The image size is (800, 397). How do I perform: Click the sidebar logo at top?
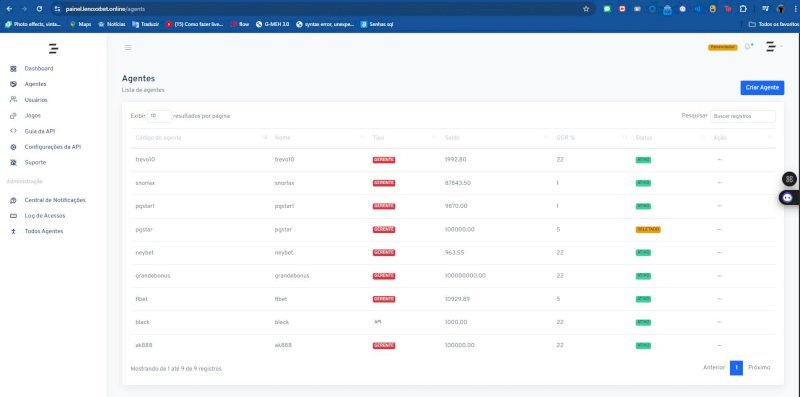point(53,49)
